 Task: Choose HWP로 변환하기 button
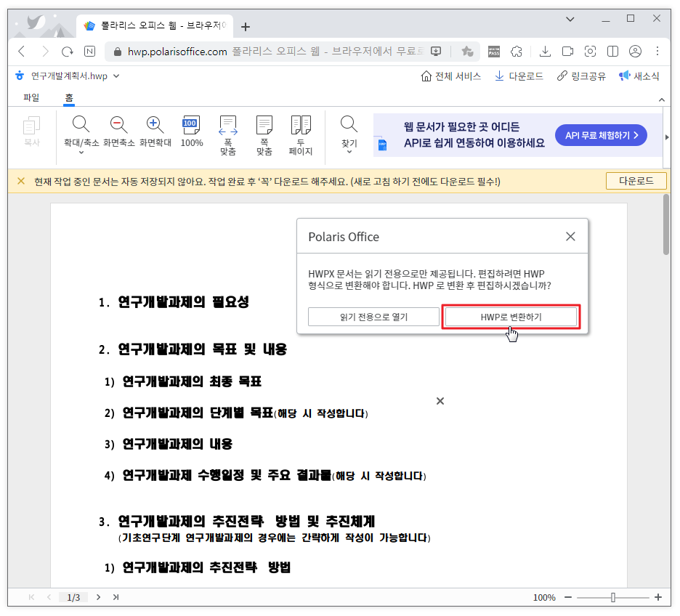[x=511, y=317]
